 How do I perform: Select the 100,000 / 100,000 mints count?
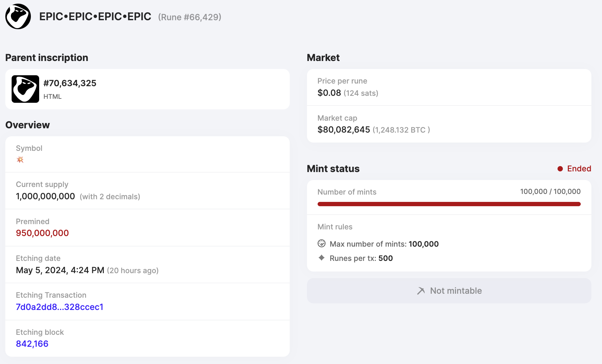(x=551, y=192)
